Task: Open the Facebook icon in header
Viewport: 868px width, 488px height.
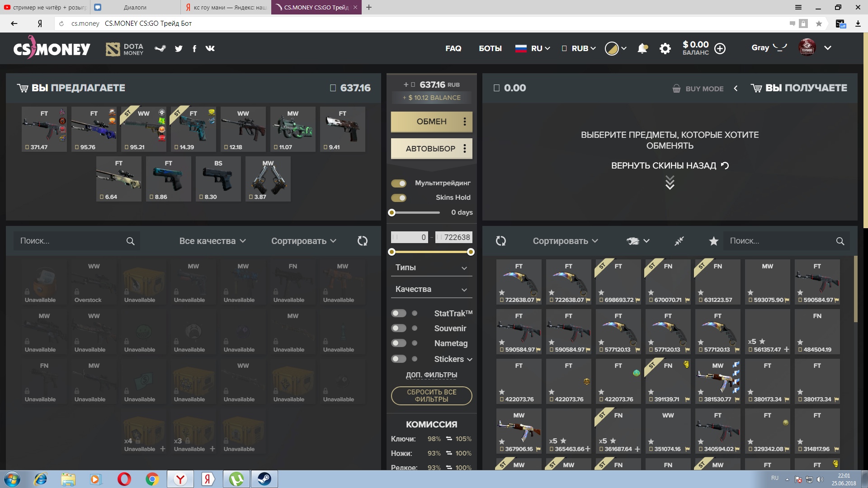Action: coord(194,48)
